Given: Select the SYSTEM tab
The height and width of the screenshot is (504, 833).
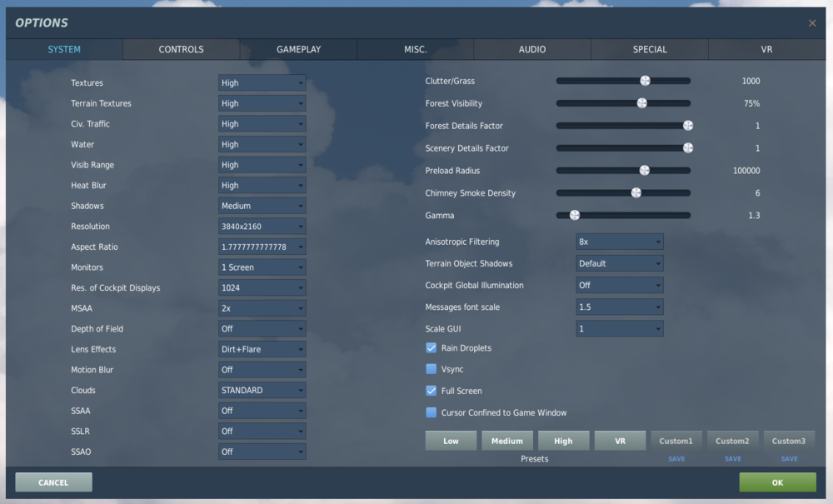Looking at the screenshot, I should [64, 49].
